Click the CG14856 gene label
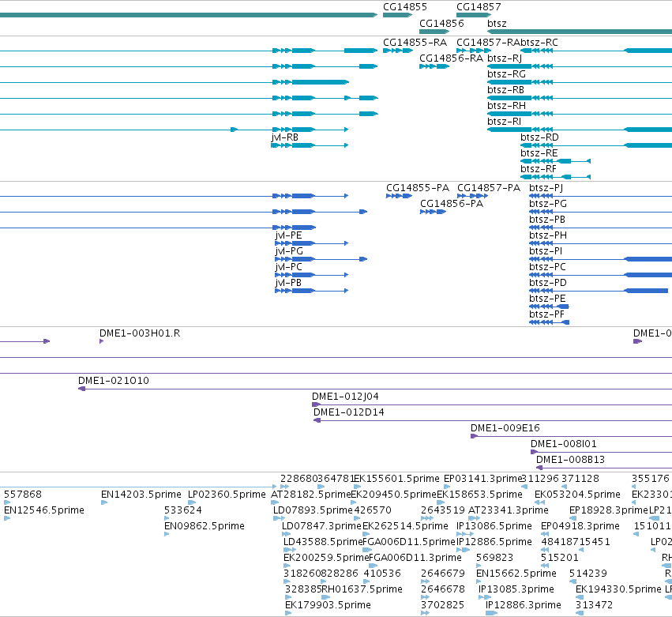This screenshot has width=672, height=617. (x=441, y=24)
